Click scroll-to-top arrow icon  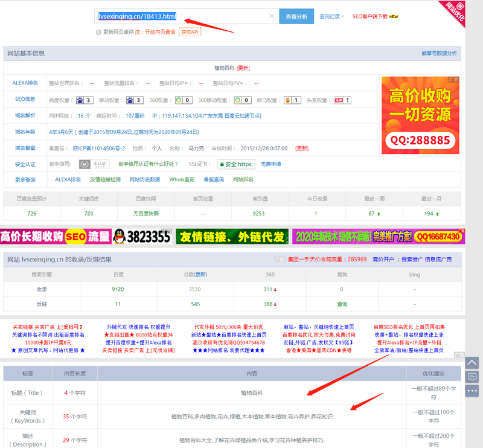[472, 363]
